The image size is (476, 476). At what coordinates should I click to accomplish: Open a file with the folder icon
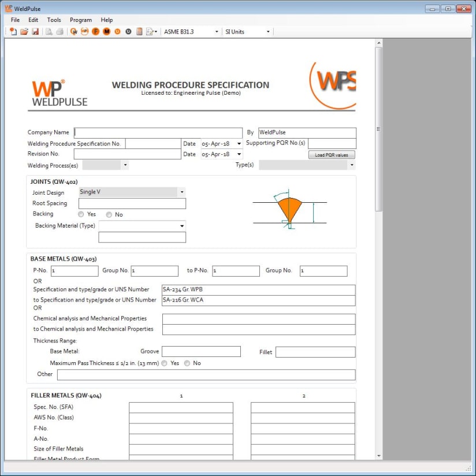tap(24, 32)
